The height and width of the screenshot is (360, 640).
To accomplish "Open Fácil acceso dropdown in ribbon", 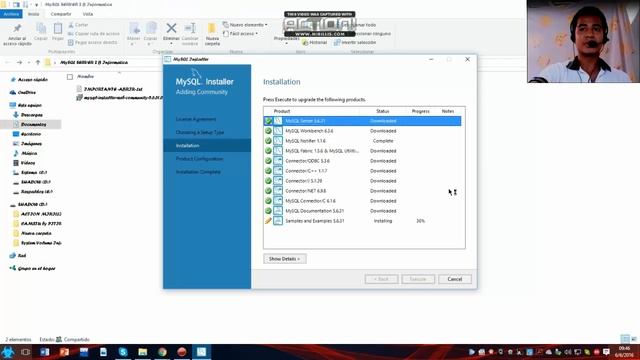I will pyautogui.click(x=241, y=33).
